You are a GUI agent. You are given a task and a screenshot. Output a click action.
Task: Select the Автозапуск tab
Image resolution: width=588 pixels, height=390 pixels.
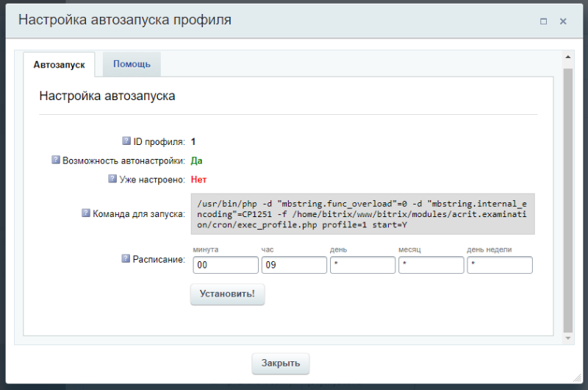(x=59, y=65)
